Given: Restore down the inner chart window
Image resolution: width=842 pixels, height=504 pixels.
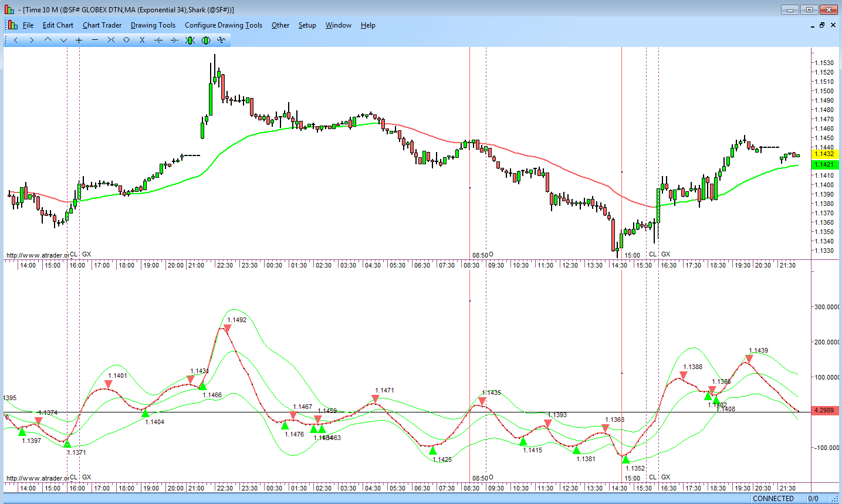Looking at the screenshot, I should coord(822,25).
